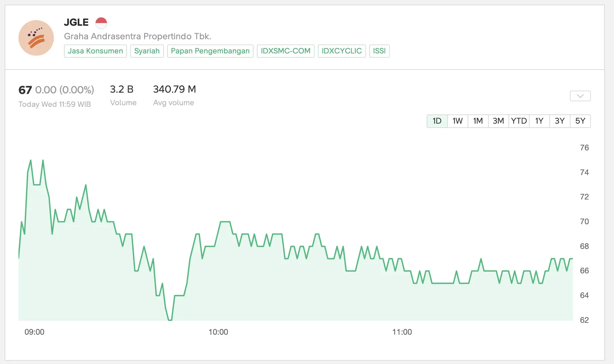Switch chart to 3Y range
The width and height of the screenshot is (614, 364).
point(560,121)
